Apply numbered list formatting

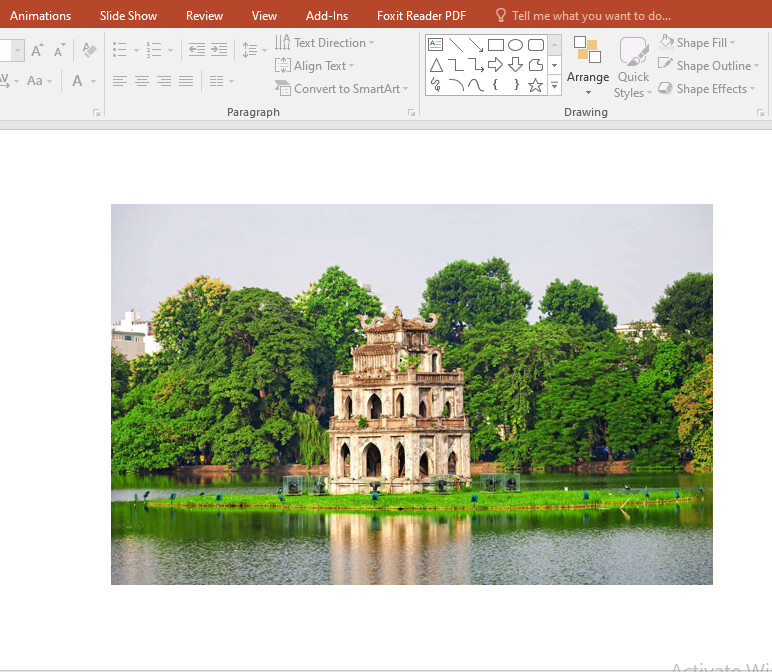point(154,50)
